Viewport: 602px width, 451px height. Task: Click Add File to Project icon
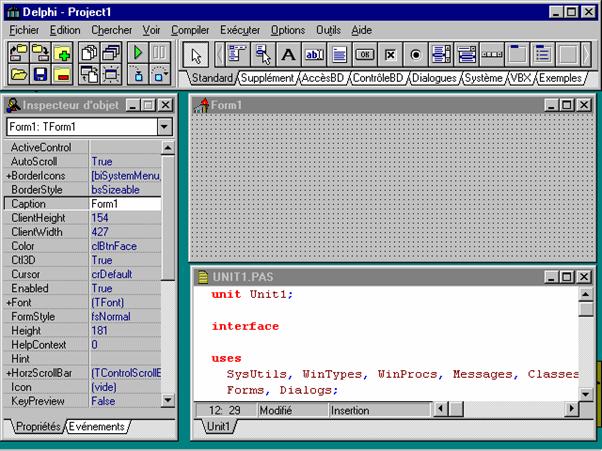click(x=62, y=53)
